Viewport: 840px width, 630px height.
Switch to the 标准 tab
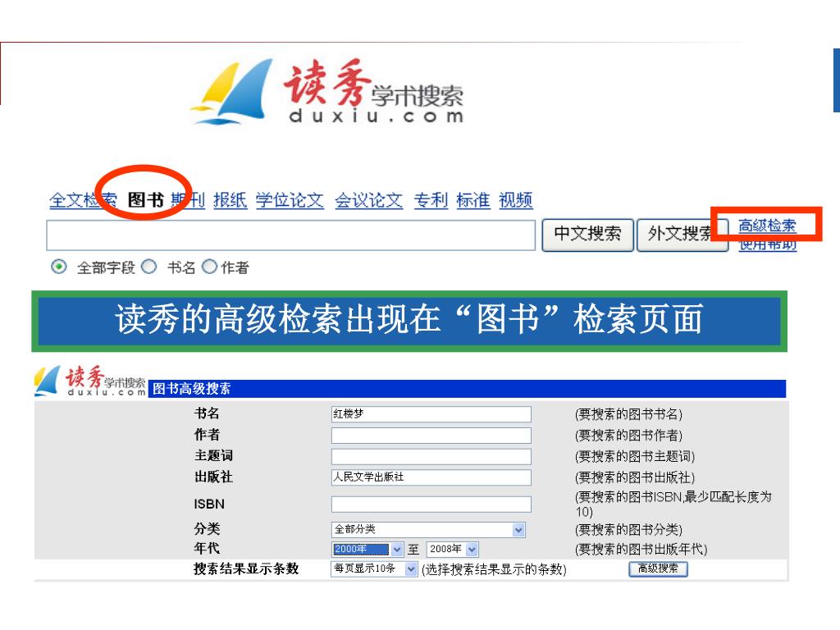473,200
